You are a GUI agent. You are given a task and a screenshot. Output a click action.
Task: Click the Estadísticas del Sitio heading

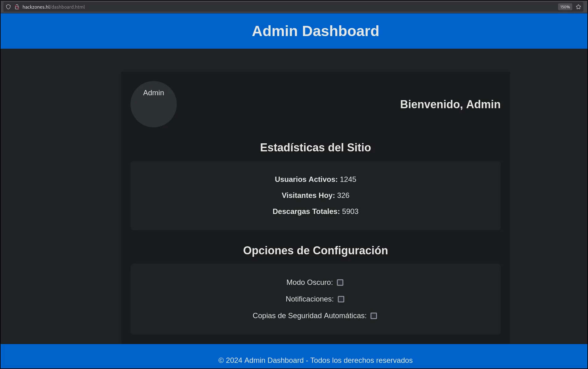[315, 148]
